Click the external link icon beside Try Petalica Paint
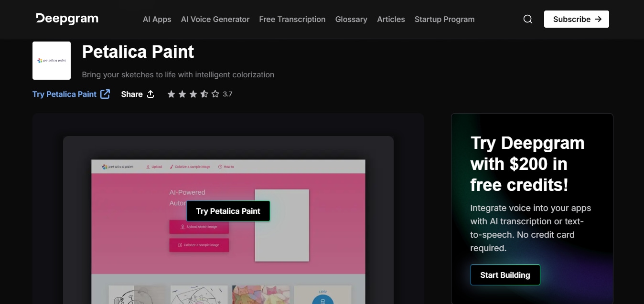This screenshot has width=644, height=304. pos(105,94)
